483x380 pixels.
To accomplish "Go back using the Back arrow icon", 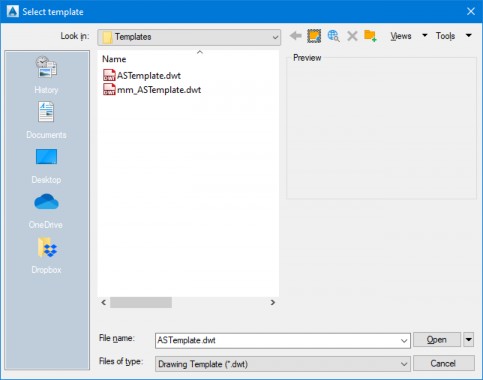I will pos(296,36).
